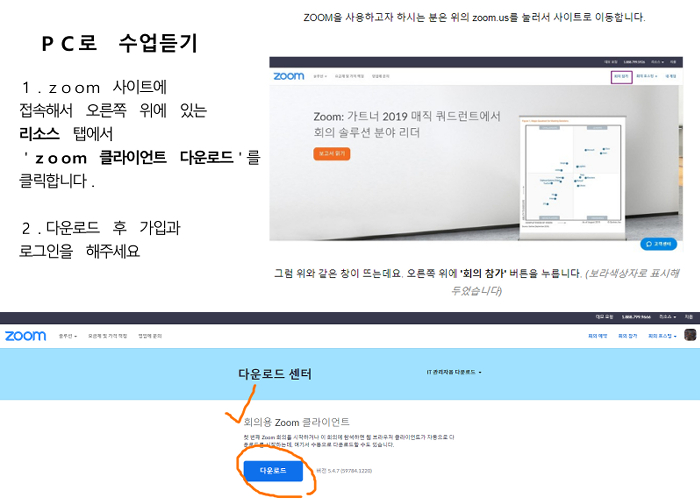Click the bold 리소스 word in step 1
Image resolution: width=700 pixels, height=500 pixels.
tap(39, 133)
